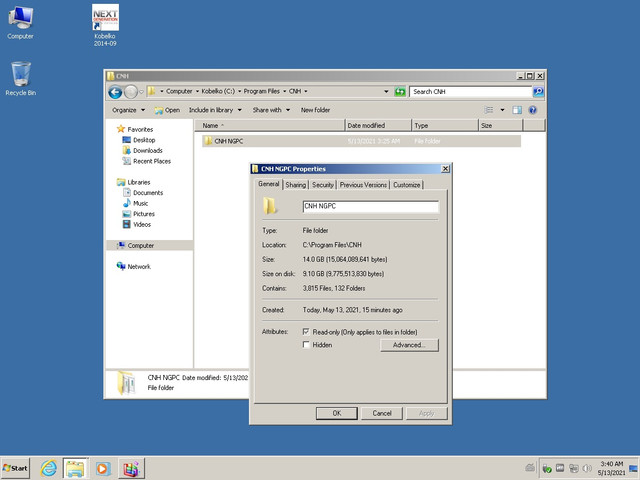Click Open in the Explorer toolbar
This screenshot has width=640, height=480.
[x=167, y=110]
